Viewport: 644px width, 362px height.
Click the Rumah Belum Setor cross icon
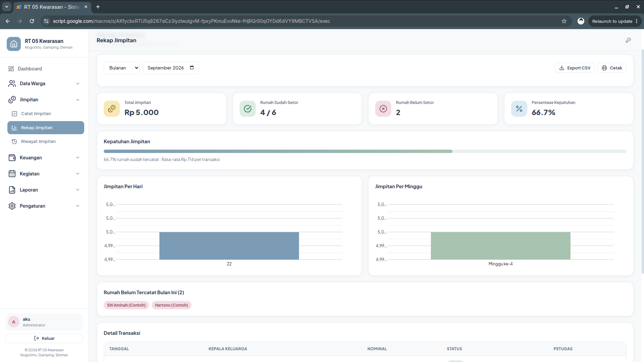click(383, 109)
